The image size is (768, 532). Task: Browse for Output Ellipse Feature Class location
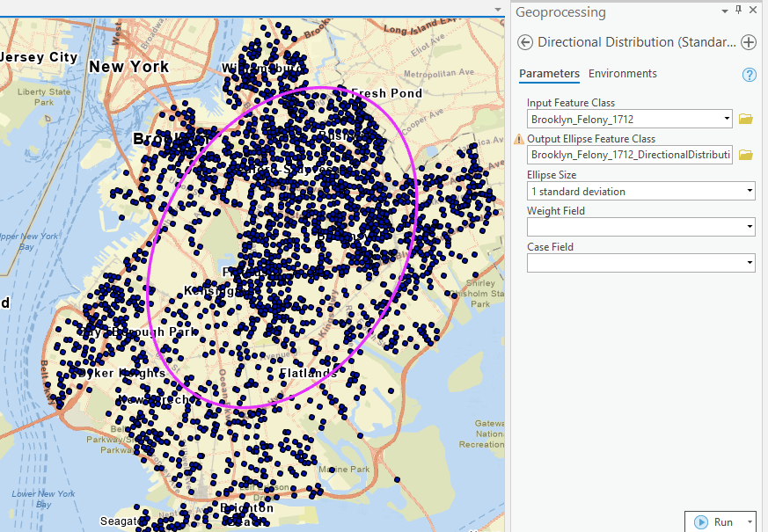746,155
